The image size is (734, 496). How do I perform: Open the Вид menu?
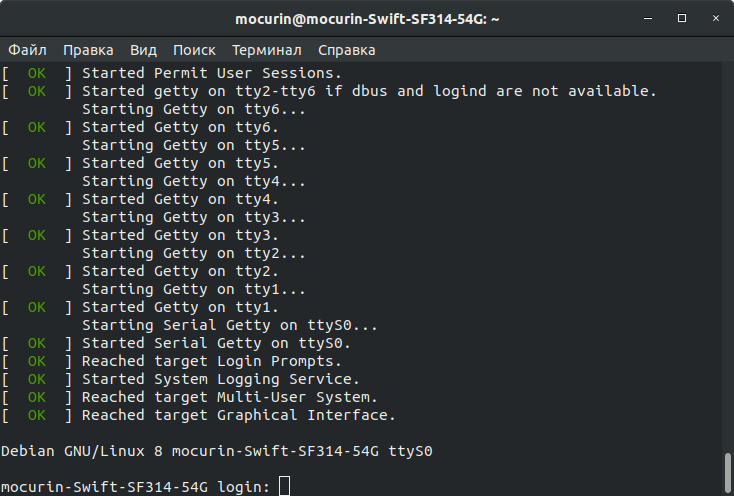pyautogui.click(x=143, y=50)
